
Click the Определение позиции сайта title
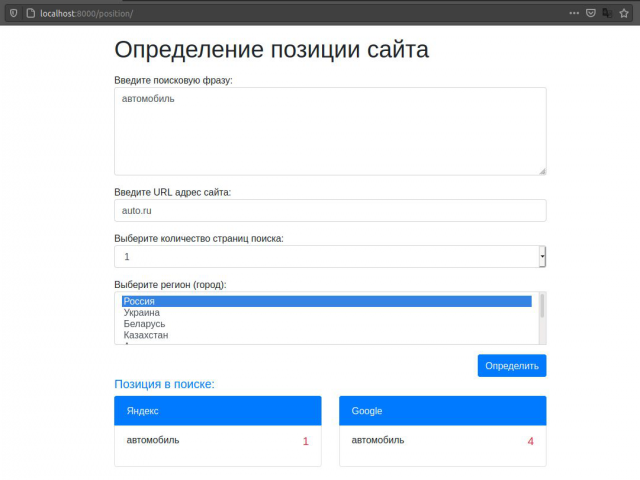(271, 50)
